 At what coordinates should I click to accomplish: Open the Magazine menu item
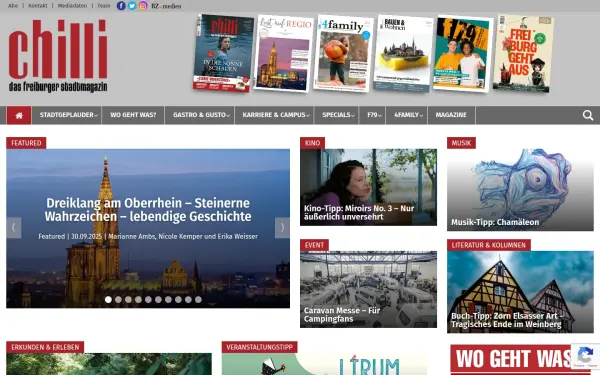[451, 115]
